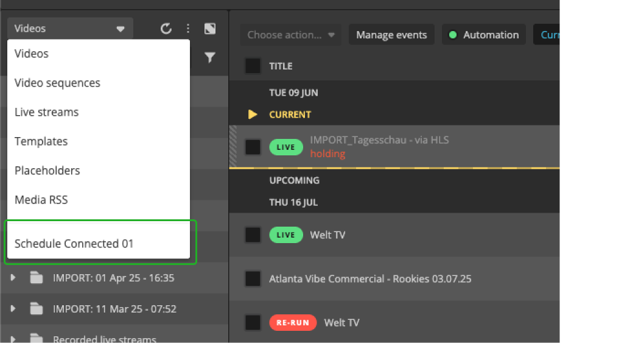Expand the IMPORT: 01 Apr 25 folder
The height and width of the screenshot is (343, 644).
click(13, 278)
